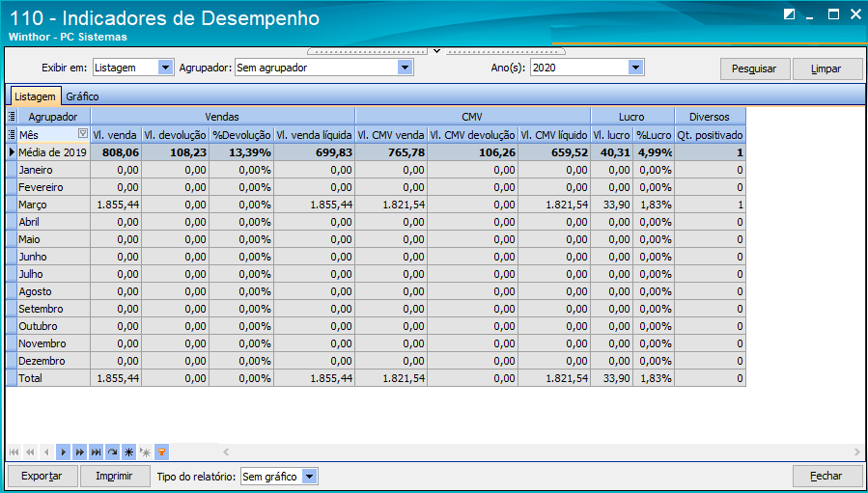The image size is (868, 493).
Task: Open grid customization icon beside Agrupador header
Action: (x=12, y=117)
